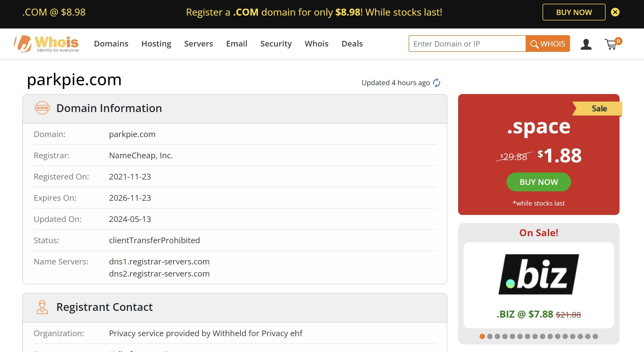Click the www Domain Information icon
This screenshot has width=644, height=352.
coord(42,108)
